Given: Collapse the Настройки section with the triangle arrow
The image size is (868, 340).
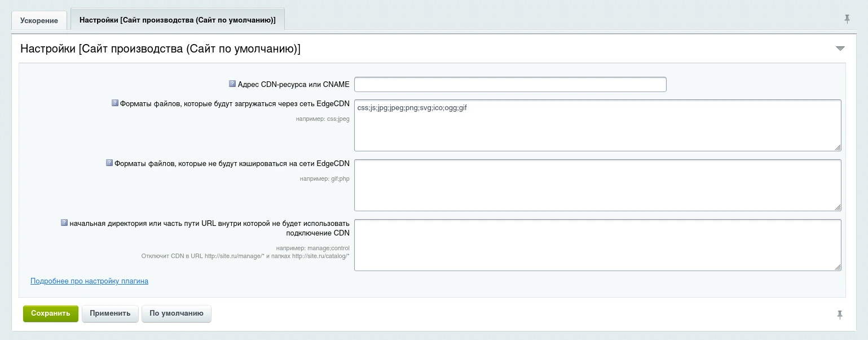Looking at the screenshot, I should (x=840, y=49).
